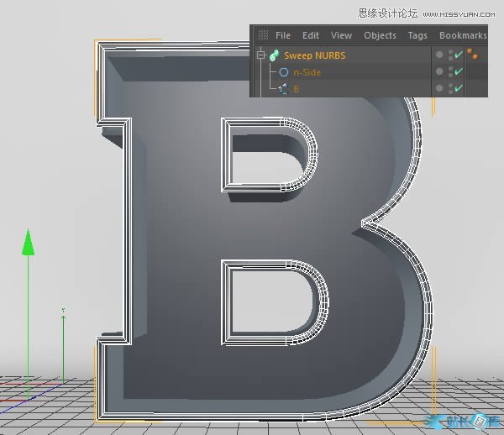This screenshot has height=435, width=504.
Task: Collapse the Sweep NURBS hierarchy tree
Action: click(x=260, y=55)
